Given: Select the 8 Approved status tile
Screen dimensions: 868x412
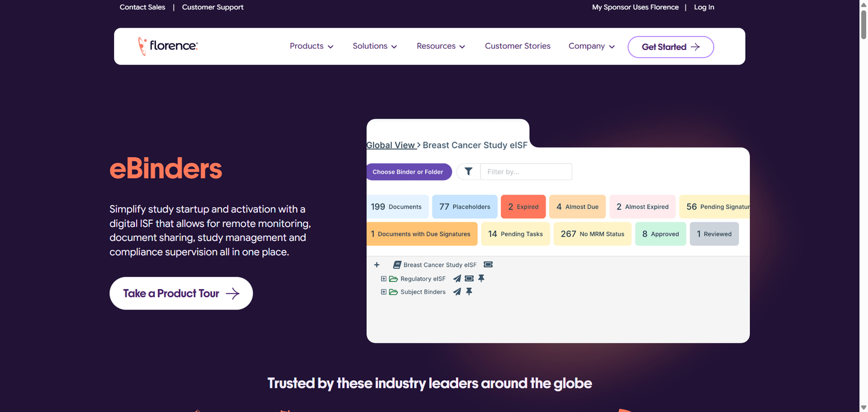Looking at the screenshot, I should point(661,234).
